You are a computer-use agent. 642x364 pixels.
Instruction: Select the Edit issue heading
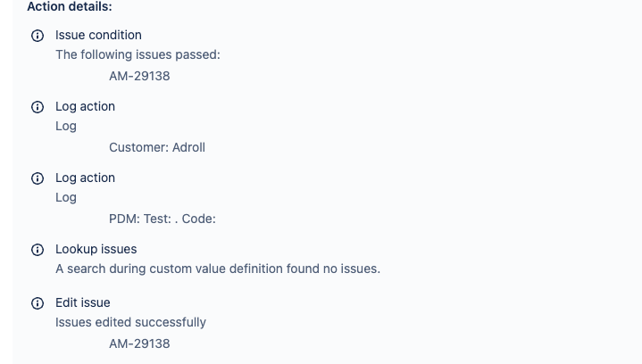(82, 302)
